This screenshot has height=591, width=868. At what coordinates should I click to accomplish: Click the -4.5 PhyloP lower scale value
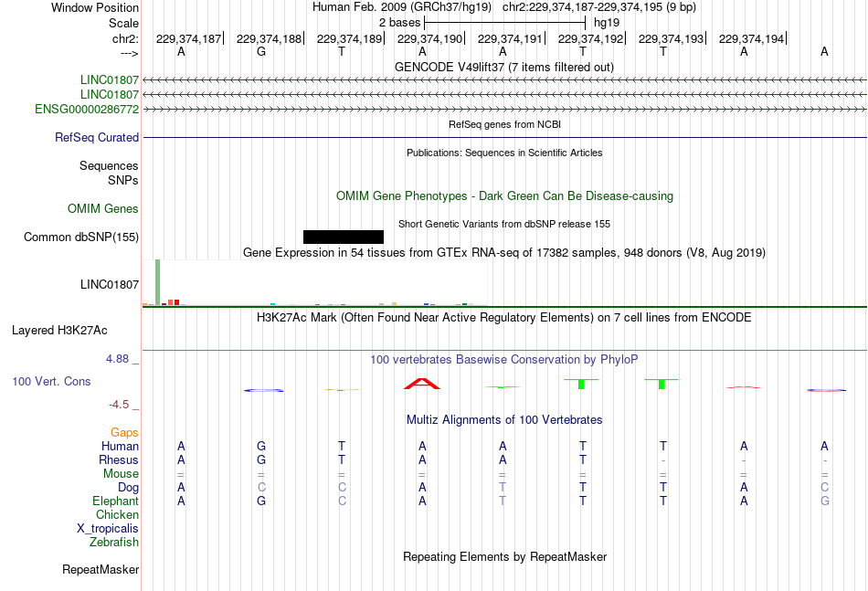119,405
